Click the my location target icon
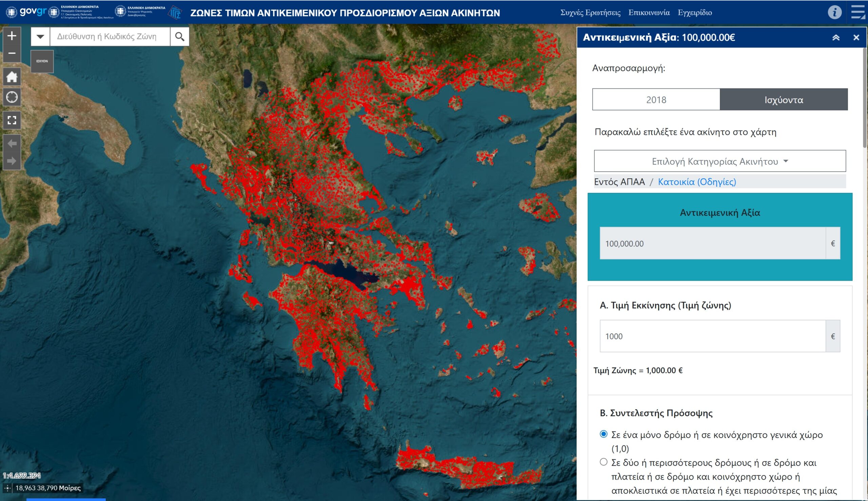 (12, 97)
